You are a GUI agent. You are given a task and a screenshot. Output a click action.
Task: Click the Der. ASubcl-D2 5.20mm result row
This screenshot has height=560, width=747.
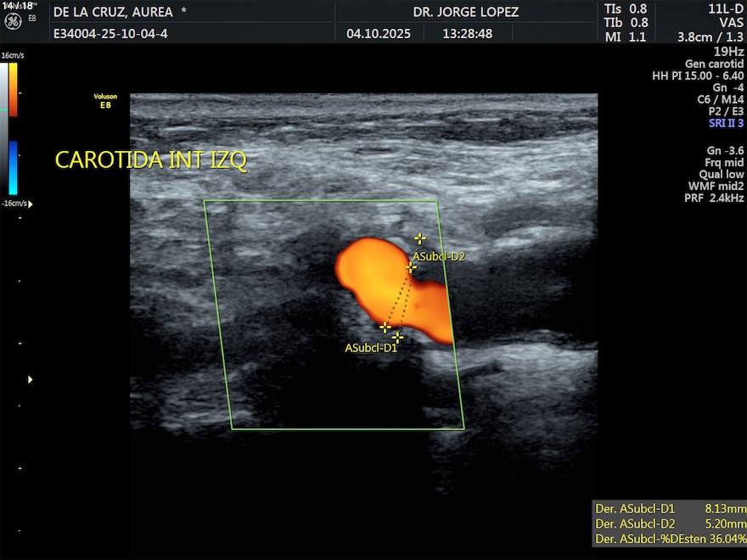point(670,524)
